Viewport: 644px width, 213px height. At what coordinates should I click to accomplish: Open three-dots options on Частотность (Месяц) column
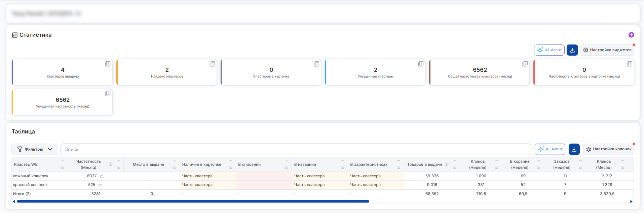click(118, 161)
